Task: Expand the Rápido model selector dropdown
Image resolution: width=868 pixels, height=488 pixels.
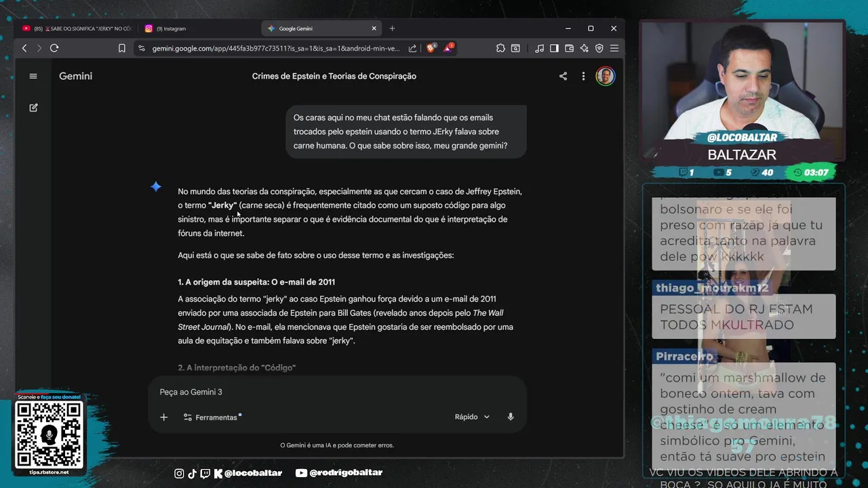Action: [472, 417]
